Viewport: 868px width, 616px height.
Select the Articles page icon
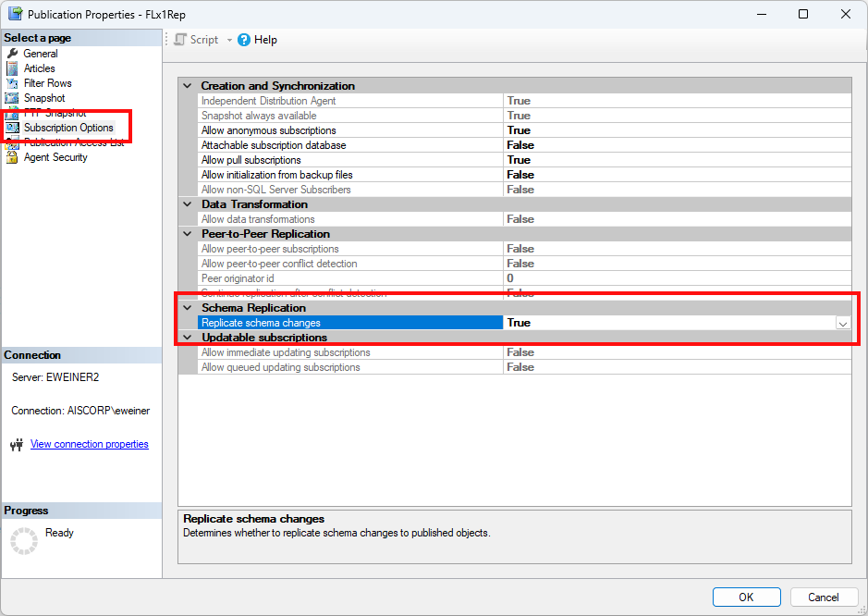(x=14, y=68)
